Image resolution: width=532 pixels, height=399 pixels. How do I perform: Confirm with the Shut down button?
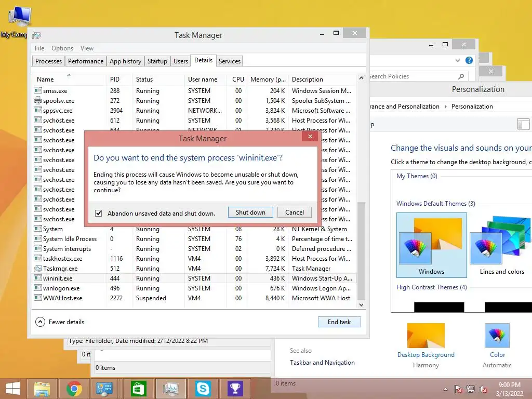click(250, 212)
